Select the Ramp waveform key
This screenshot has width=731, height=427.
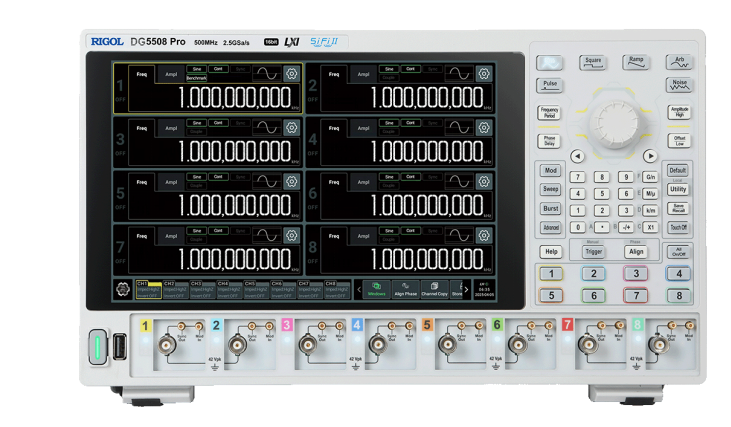click(x=636, y=62)
